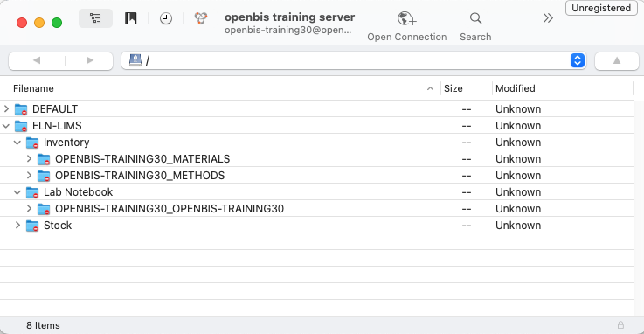Click the openbis training server title

(x=289, y=17)
